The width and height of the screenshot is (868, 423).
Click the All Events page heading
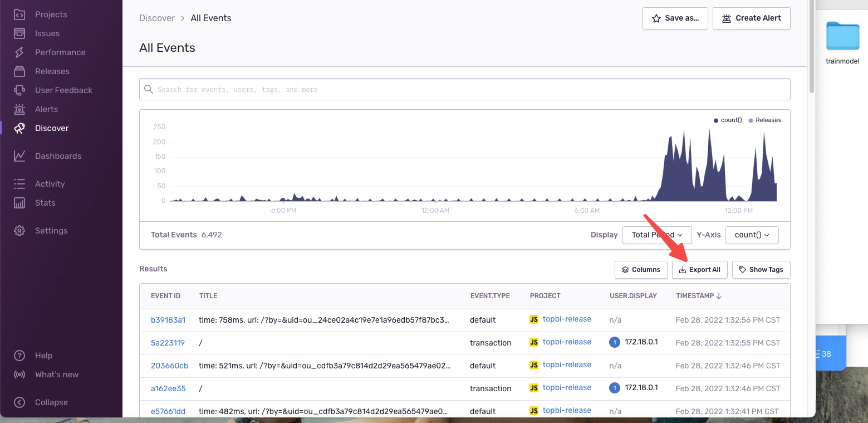tap(167, 48)
